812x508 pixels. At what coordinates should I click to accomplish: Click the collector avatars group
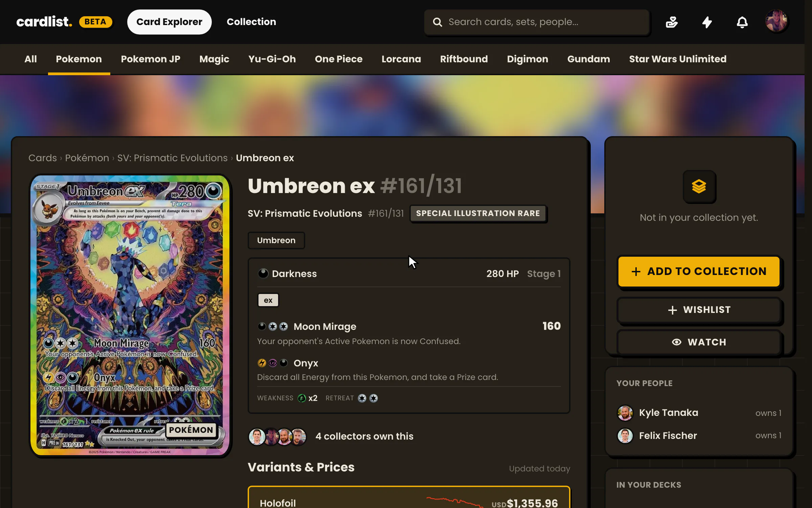[277, 436]
